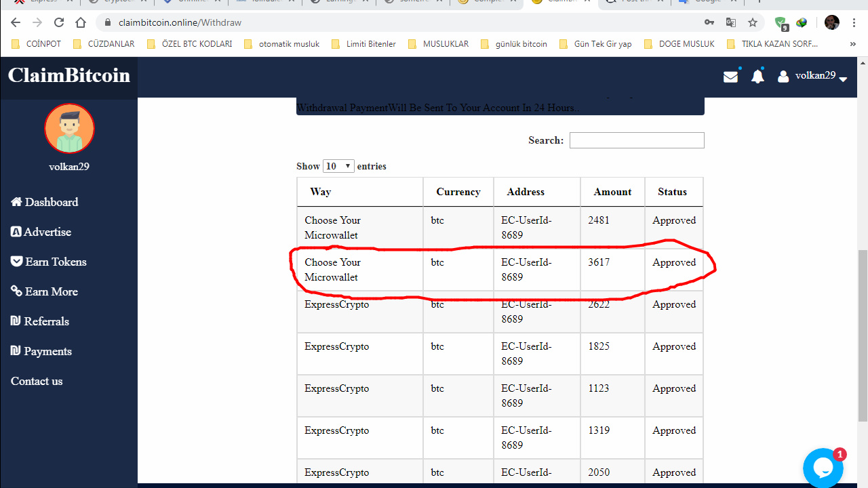Viewport: 868px width, 488px height.
Task: Sort the table by Currency column
Action: pyautogui.click(x=458, y=192)
